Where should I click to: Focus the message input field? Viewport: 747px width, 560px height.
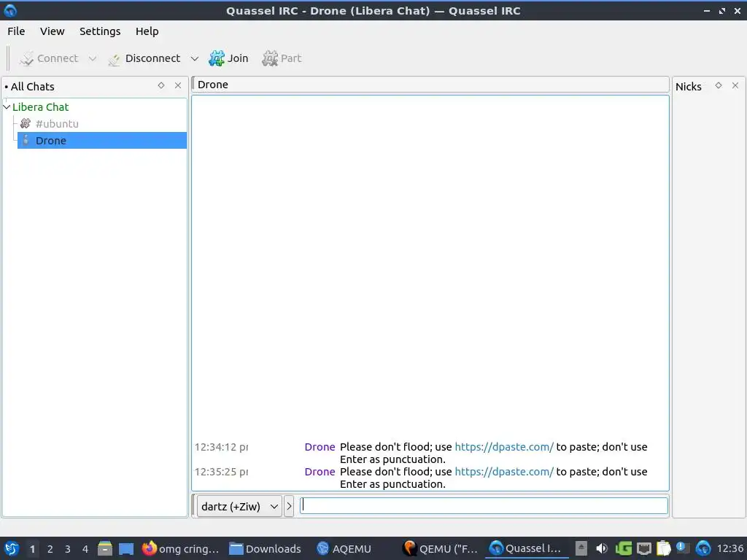(x=484, y=506)
